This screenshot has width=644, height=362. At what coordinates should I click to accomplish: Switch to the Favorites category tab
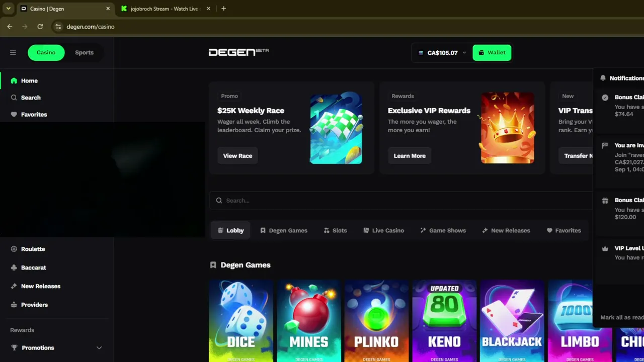coord(563,230)
